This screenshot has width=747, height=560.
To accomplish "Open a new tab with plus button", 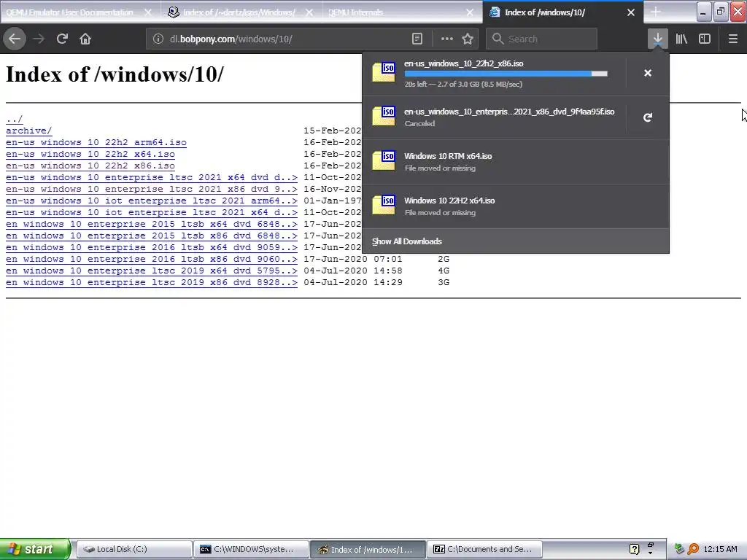I will (656, 12).
